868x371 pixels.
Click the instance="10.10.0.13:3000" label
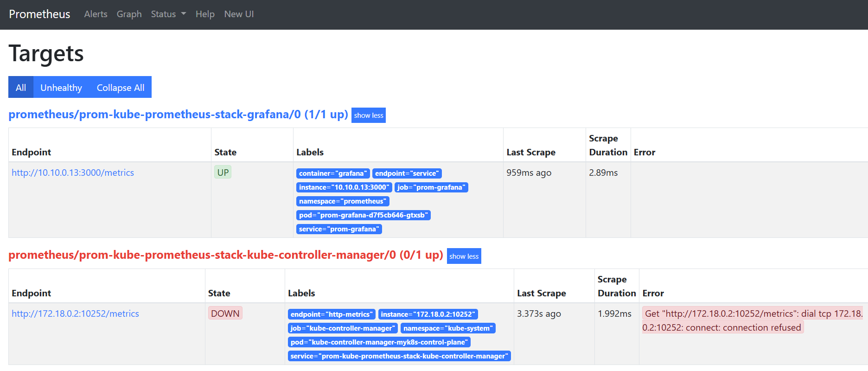344,187
